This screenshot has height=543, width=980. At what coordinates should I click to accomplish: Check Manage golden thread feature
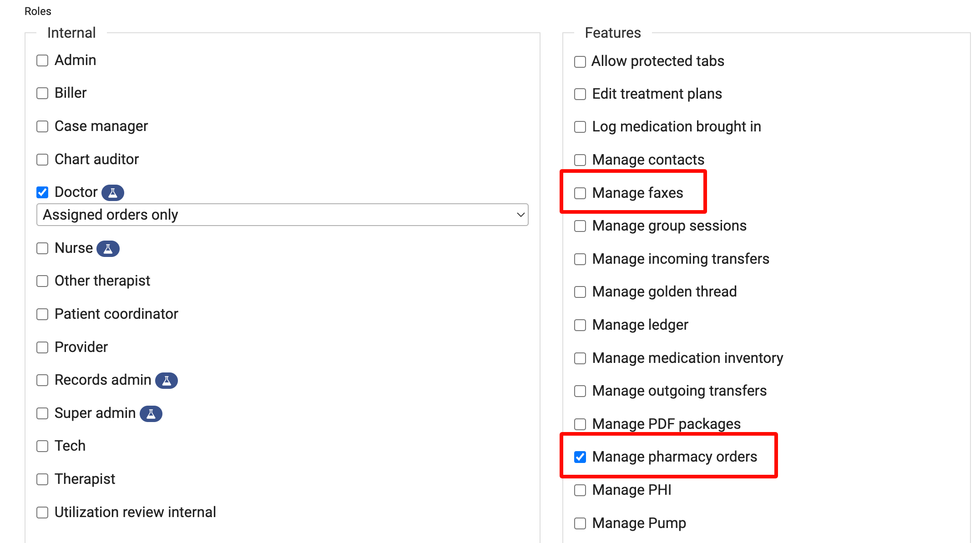580,292
